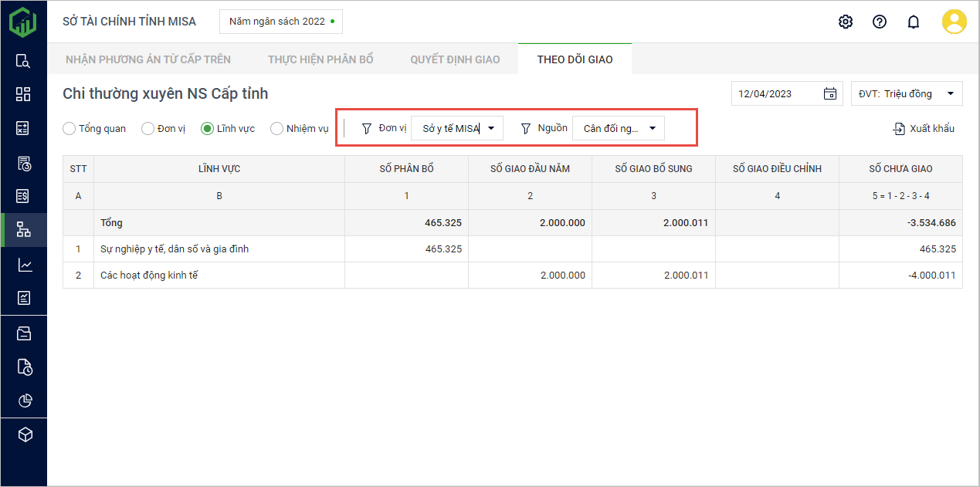Switch to Thực hiện phân bổ tab
The image size is (980, 487).
pos(320,59)
